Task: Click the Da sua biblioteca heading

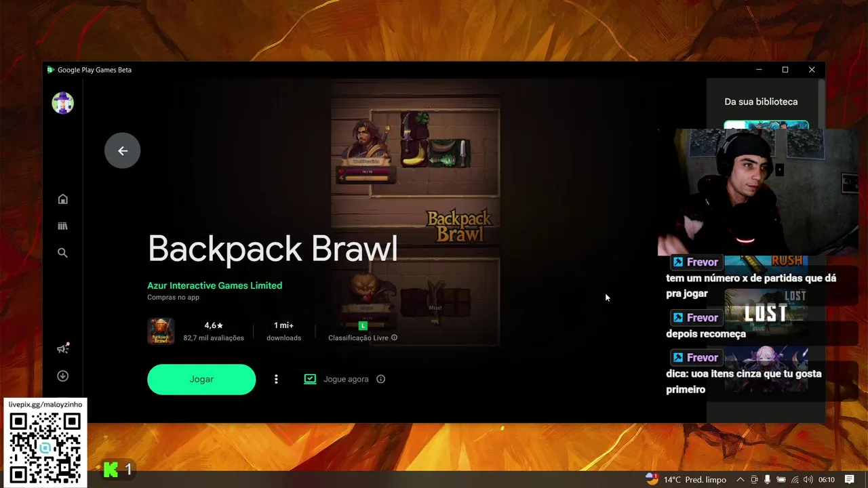Action: coord(761,102)
